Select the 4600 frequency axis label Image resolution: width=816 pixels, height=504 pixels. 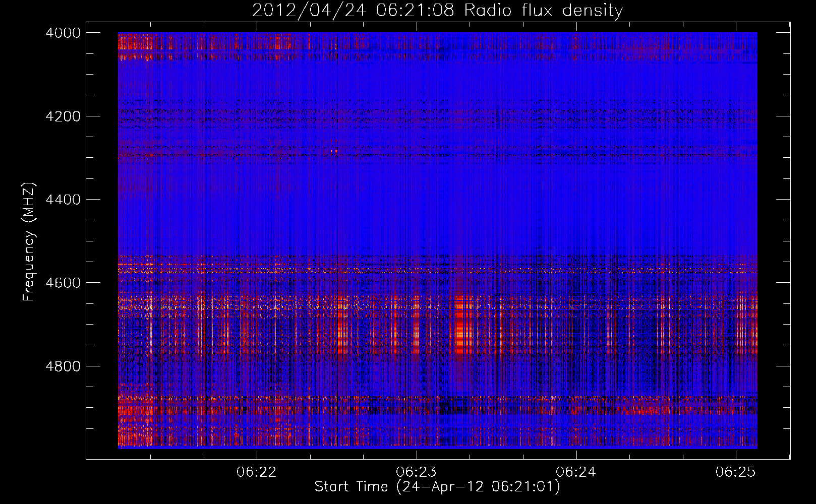(63, 283)
